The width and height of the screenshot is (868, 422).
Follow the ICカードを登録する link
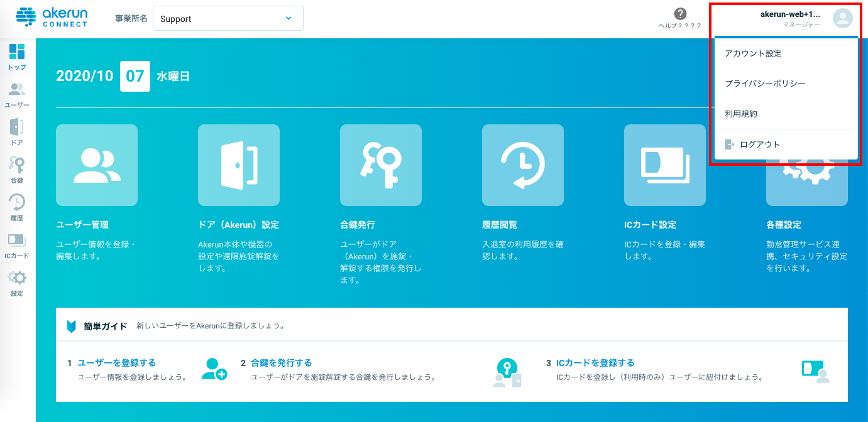595,363
